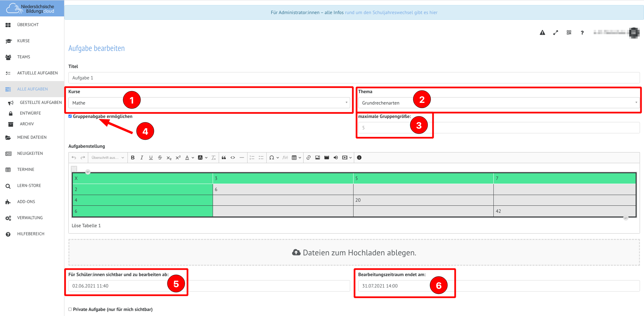This screenshot has height=316, width=644.
Task: Click the fullscreen arrows icon
Action: [x=556, y=33]
